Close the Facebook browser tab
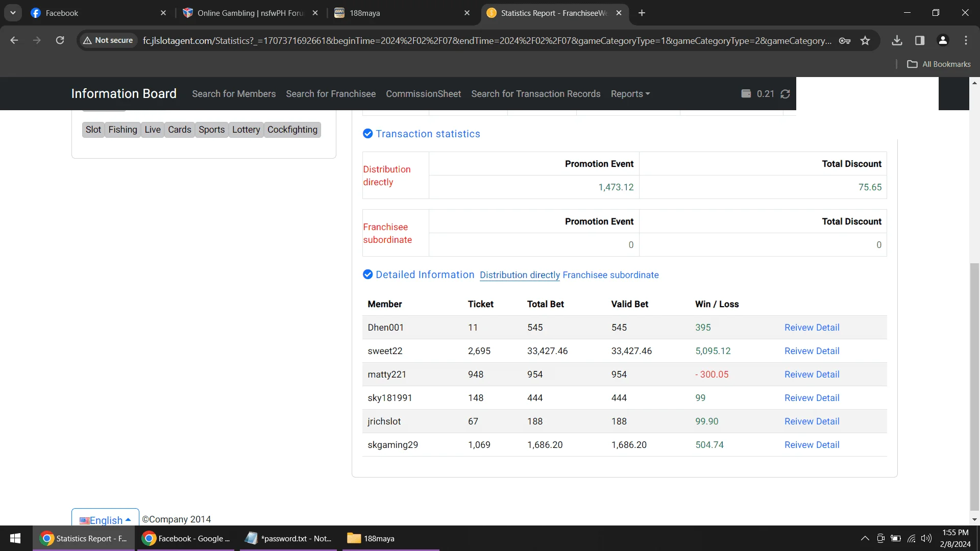Screen dimensions: 980x551 (163, 13)
